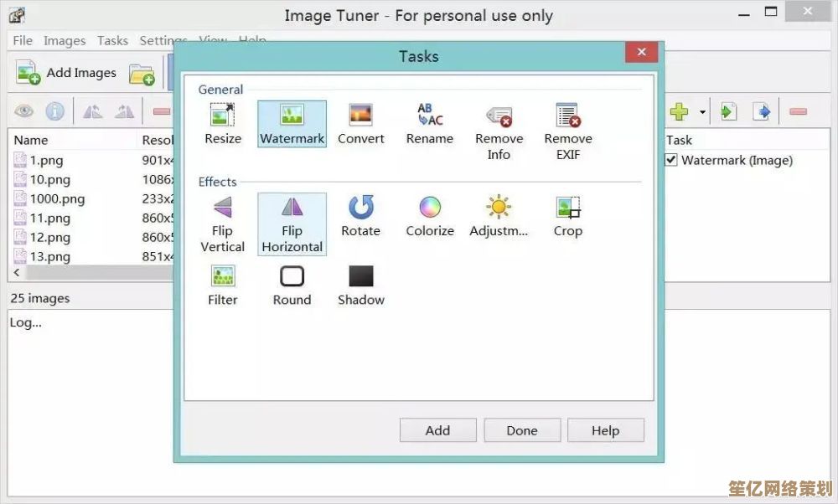This screenshot has width=838, height=504.
Task: Click the Done button
Action: (x=522, y=430)
